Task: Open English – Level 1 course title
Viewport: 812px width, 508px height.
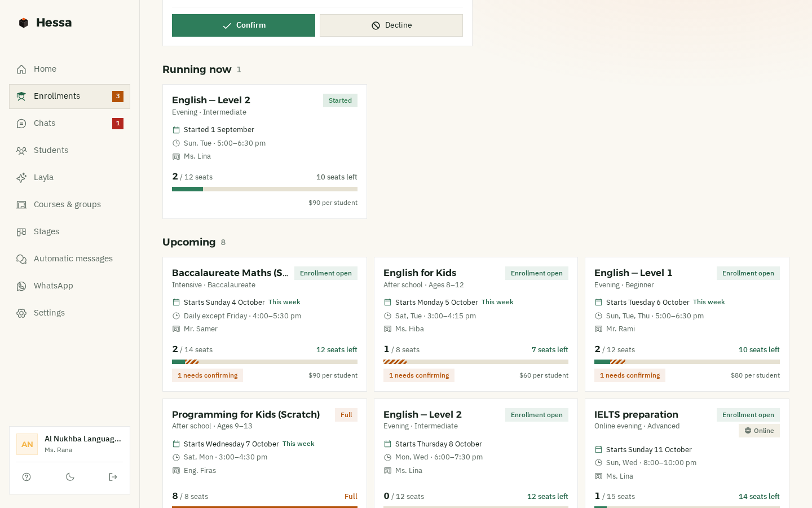Action: (633, 273)
